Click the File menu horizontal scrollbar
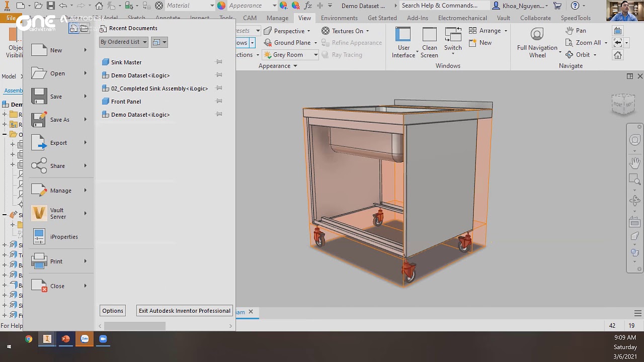 click(x=135, y=326)
